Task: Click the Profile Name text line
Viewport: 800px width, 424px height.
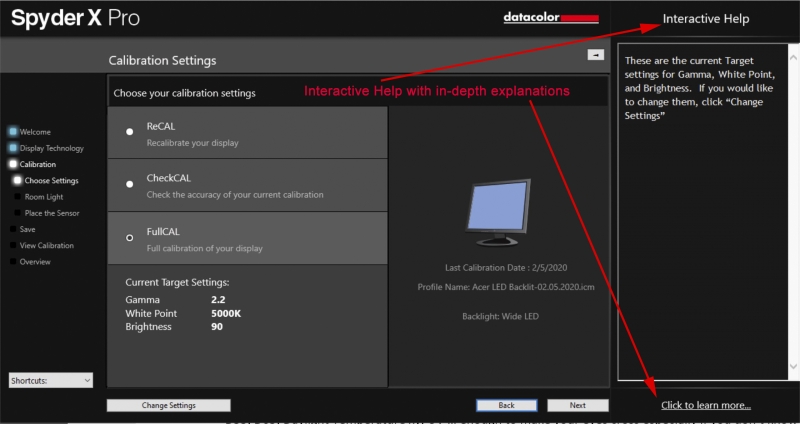Action: point(506,287)
